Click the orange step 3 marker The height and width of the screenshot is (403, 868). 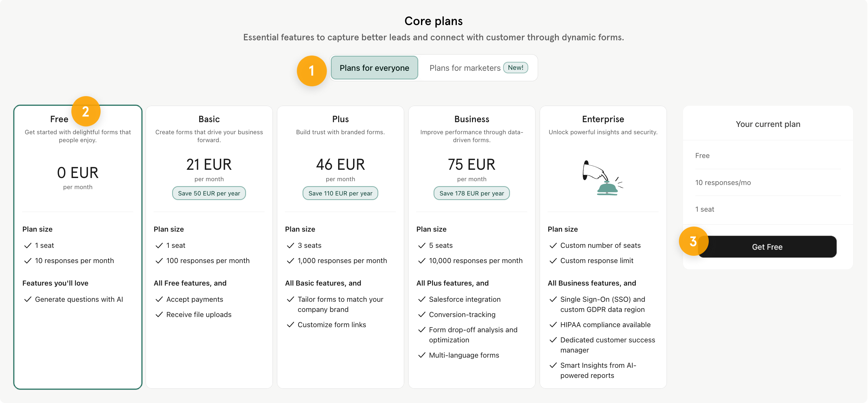click(x=693, y=241)
